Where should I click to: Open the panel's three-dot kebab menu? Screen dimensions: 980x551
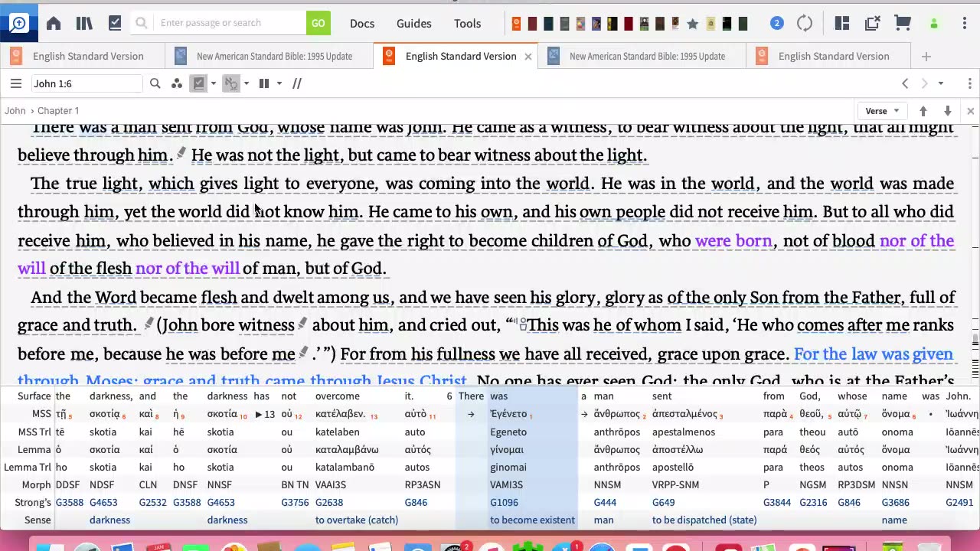[970, 83]
